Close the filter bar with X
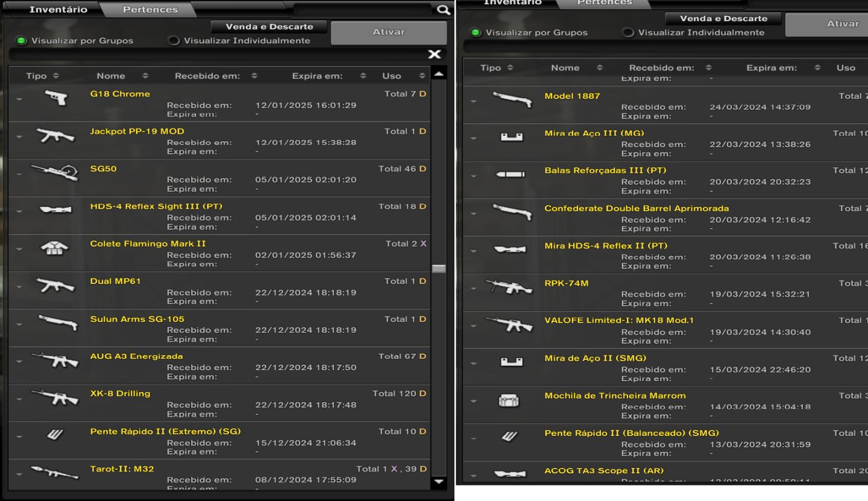 [x=434, y=54]
